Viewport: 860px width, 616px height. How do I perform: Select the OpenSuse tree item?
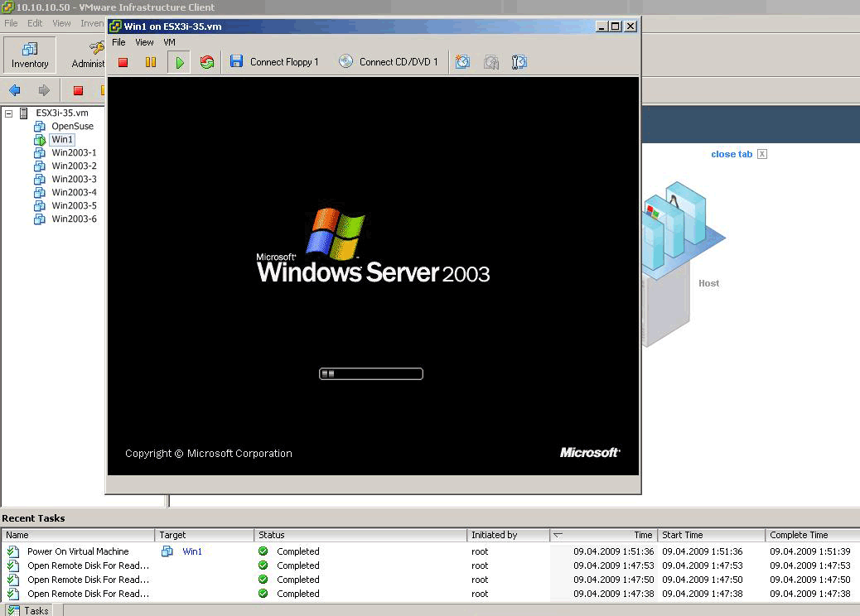(72, 126)
